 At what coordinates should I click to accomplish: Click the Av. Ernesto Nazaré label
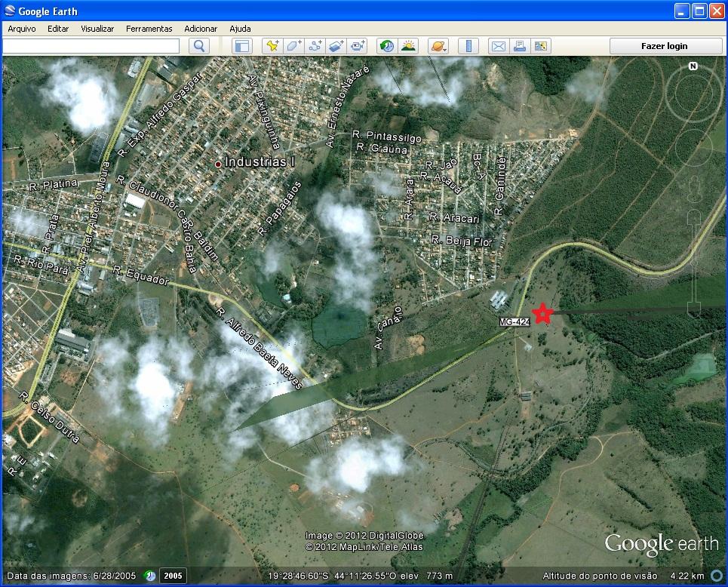click(347, 106)
